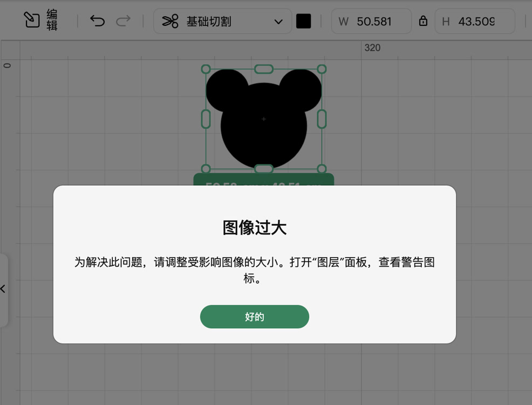The image size is (532, 405).
Task: Expand the collapsed left side panel arrow
Action: (3, 289)
